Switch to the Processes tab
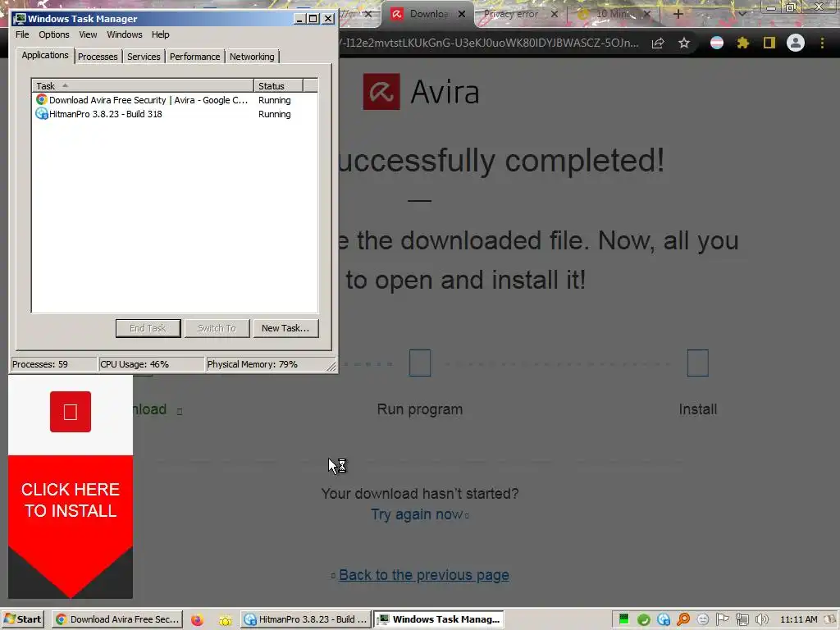This screenshot has width=840, height=630. (x=98, y=57)
